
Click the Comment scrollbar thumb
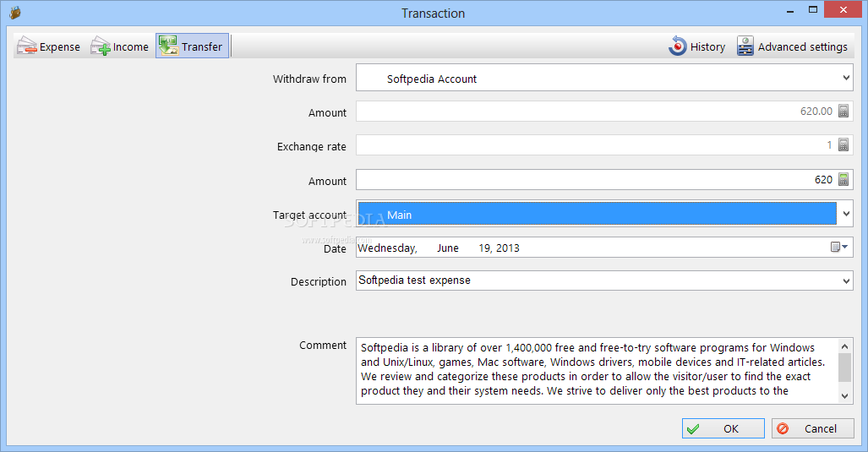[844, 368]
